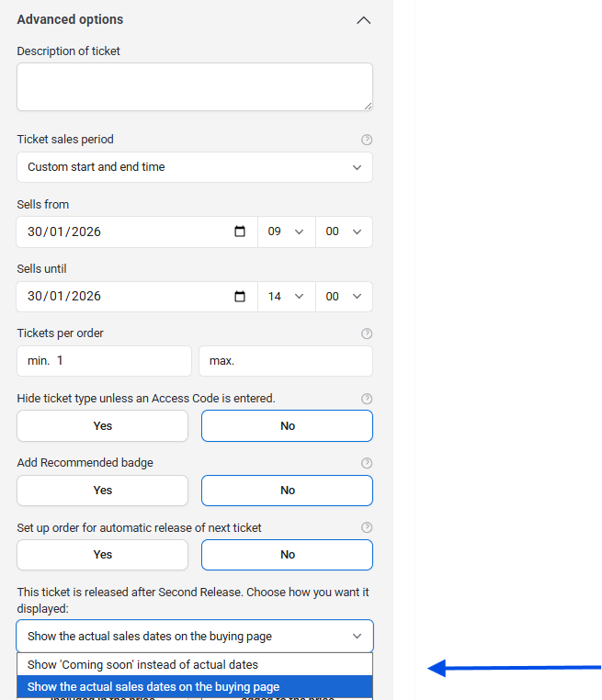Select No for Add Recommended badge
The width and height of the screenshot is (602, 700).
287,490
